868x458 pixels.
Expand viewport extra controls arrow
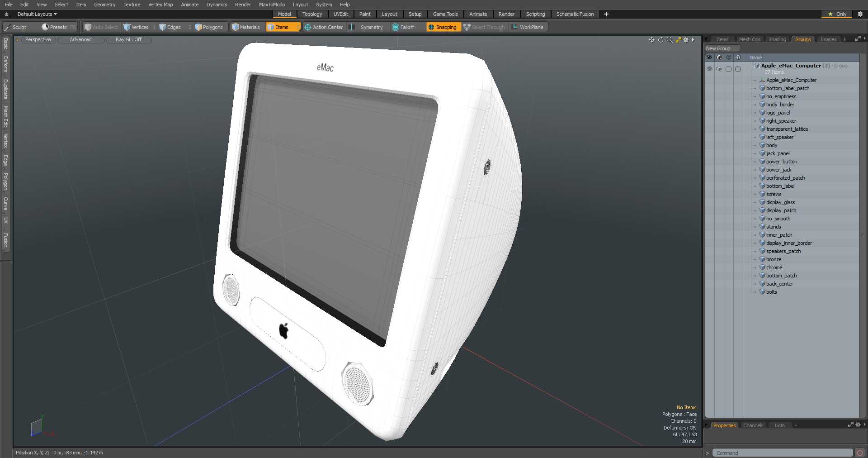(693, 40)
